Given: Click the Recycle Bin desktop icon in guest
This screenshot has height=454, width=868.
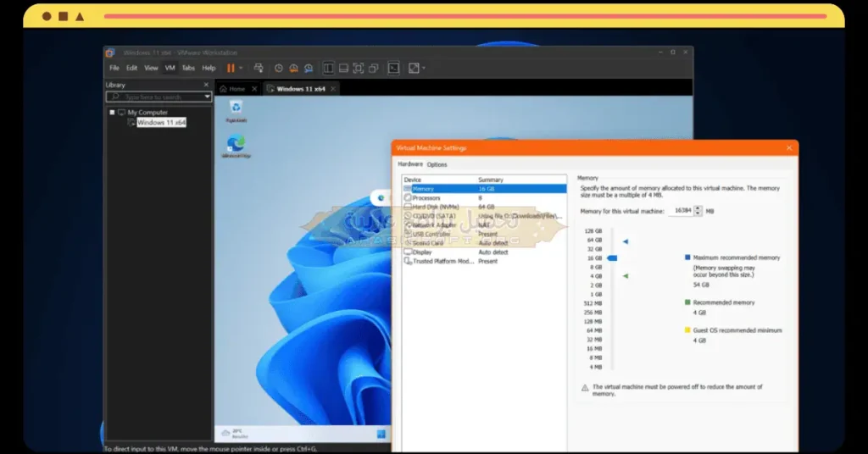Looking at the screenshot, I should click(x=236, y=111).
